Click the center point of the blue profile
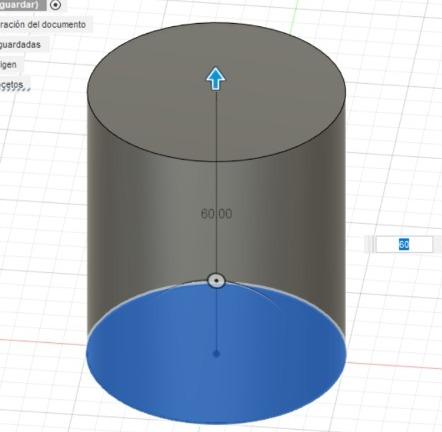The image size is (442, 432). click(216, 354)
